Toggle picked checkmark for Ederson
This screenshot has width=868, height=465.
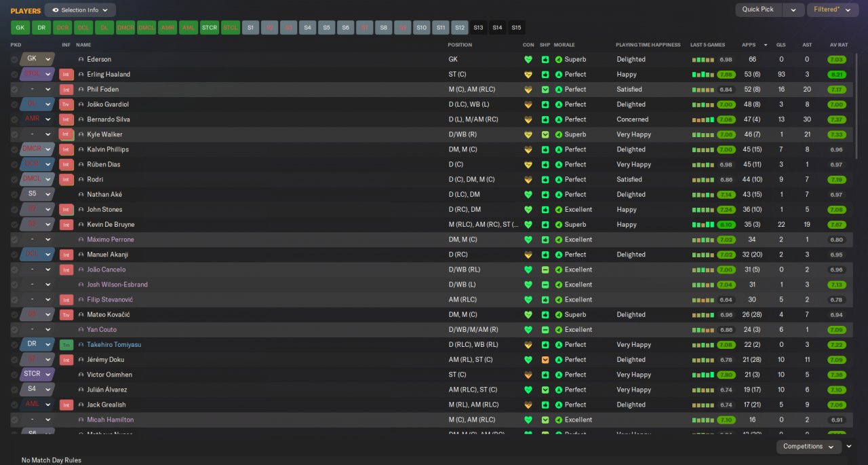[x=14, y=60]
